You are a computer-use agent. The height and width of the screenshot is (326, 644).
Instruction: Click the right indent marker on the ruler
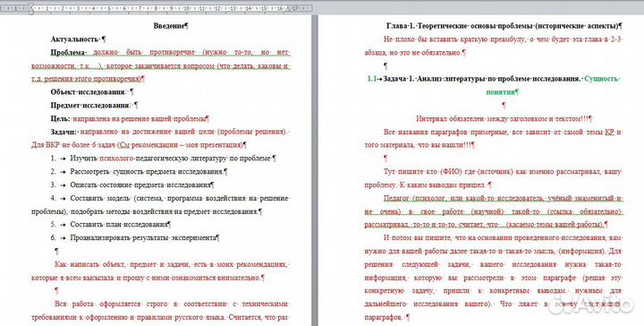click(287, 9)
